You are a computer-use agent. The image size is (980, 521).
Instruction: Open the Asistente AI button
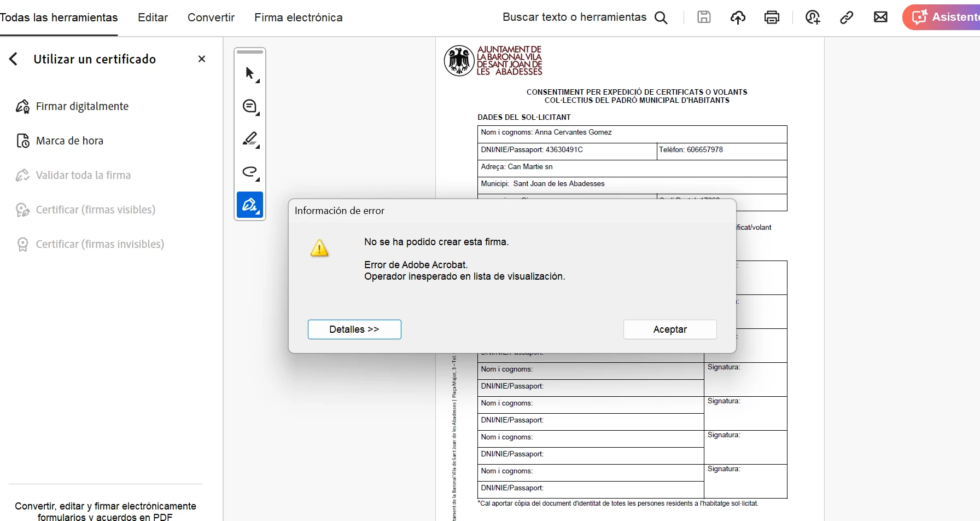pyautogui.click(x=941, y=17)
